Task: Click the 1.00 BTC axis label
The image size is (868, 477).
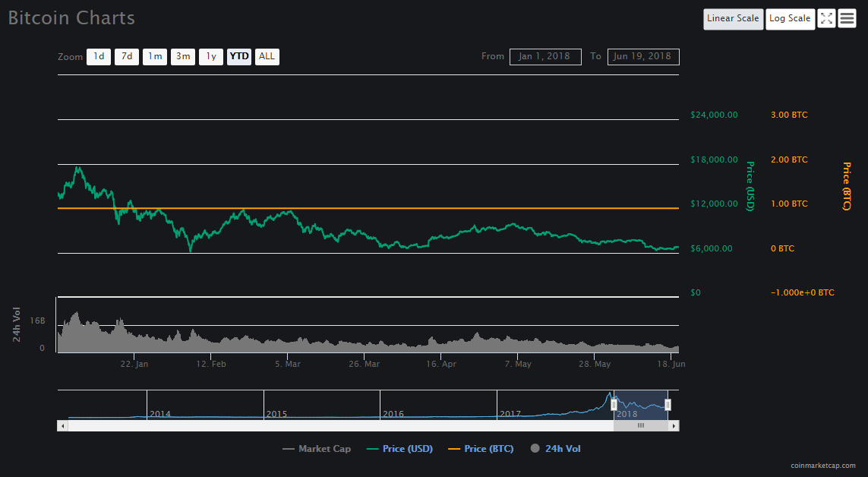Action: point(789,204)
